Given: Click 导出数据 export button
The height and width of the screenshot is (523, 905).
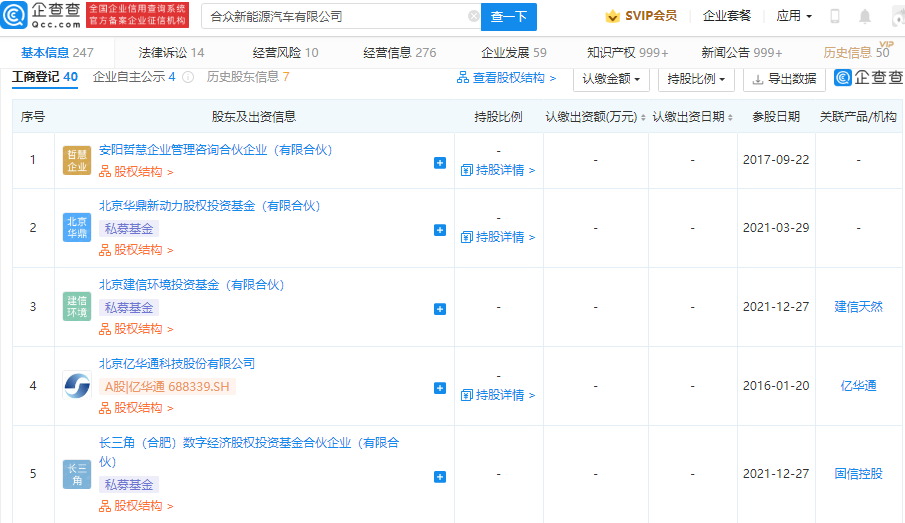Looking at the screenshot, I should click(x=784, y=79).
